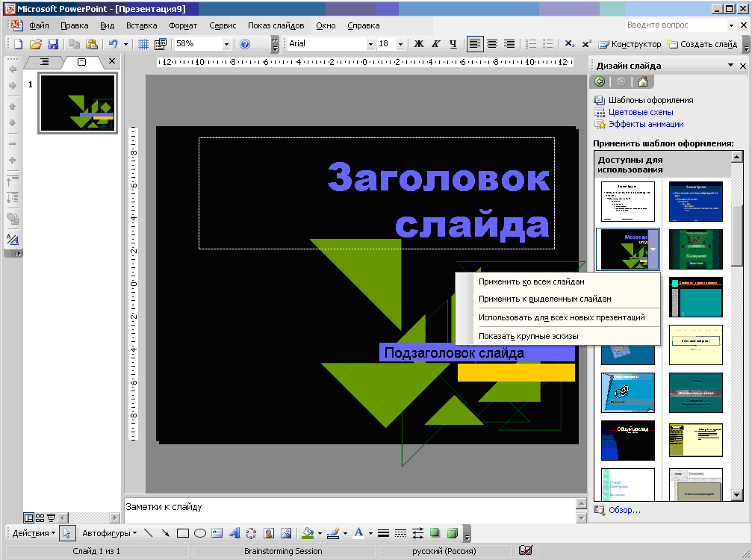Toggle bold formatting (Ж)
This screenshot has height=560, width=752.
pos(419,44)
